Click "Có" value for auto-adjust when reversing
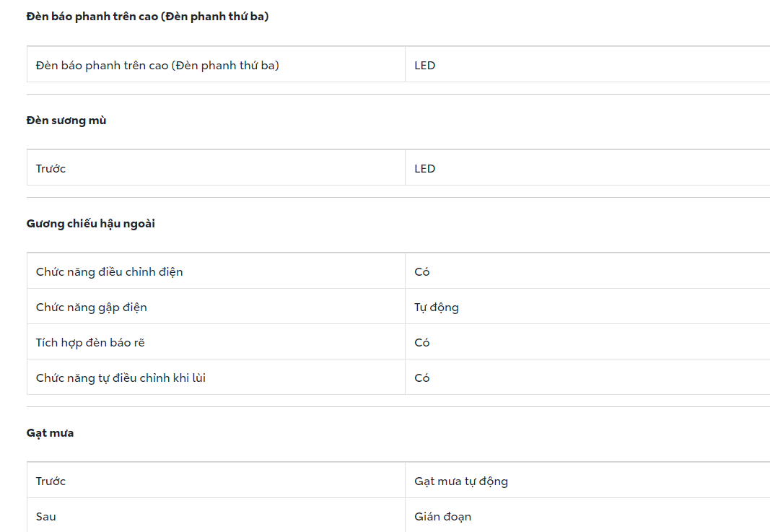The image size is (770, 532). pos(422,378)
